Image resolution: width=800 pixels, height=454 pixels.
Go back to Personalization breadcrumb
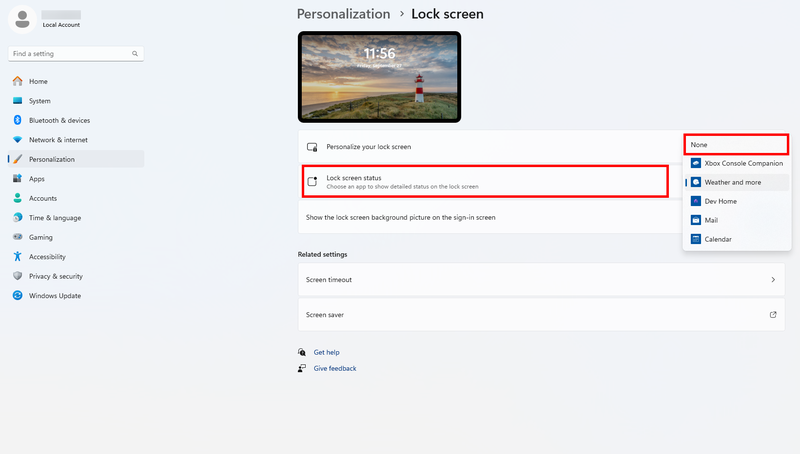coord(343,14)
